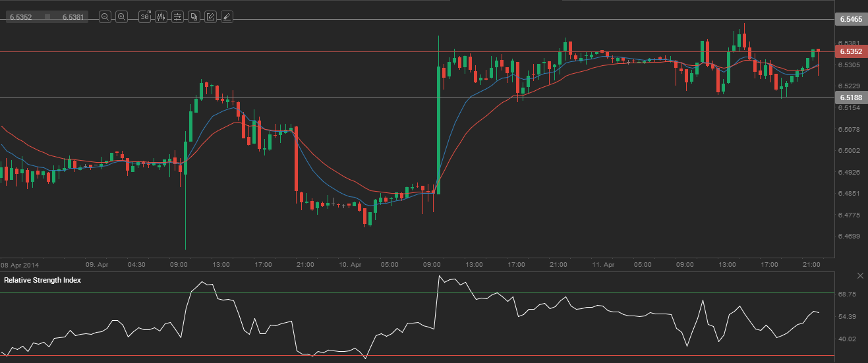
Task: Click the small square swatch in price readout
Action: (47, 17)
